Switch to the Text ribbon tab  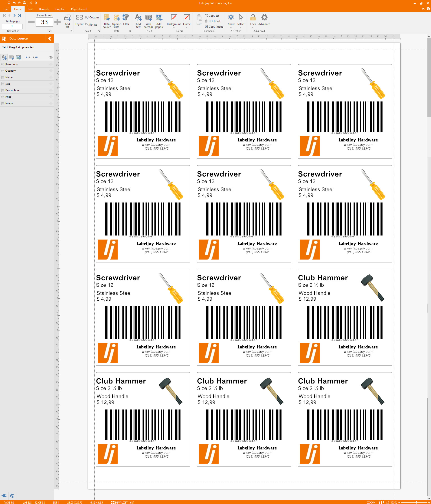point(30,9)
